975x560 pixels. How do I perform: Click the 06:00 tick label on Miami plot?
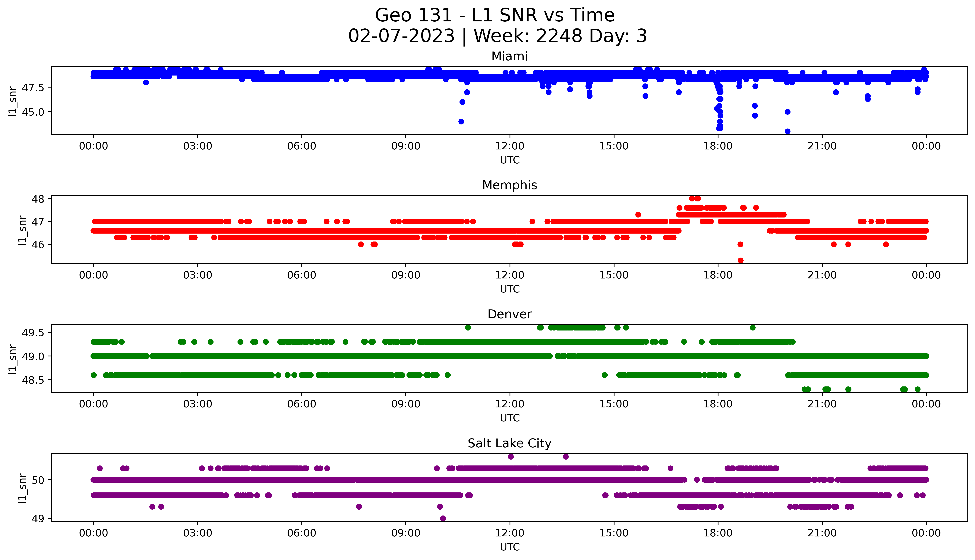302,146
